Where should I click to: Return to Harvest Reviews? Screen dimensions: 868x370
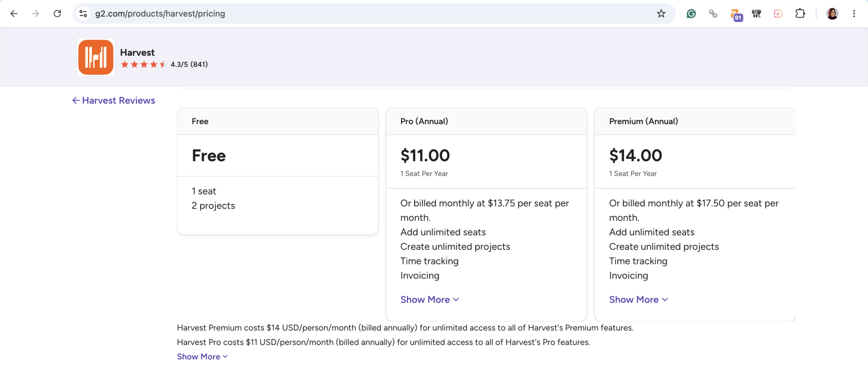(x=114, y=100)
